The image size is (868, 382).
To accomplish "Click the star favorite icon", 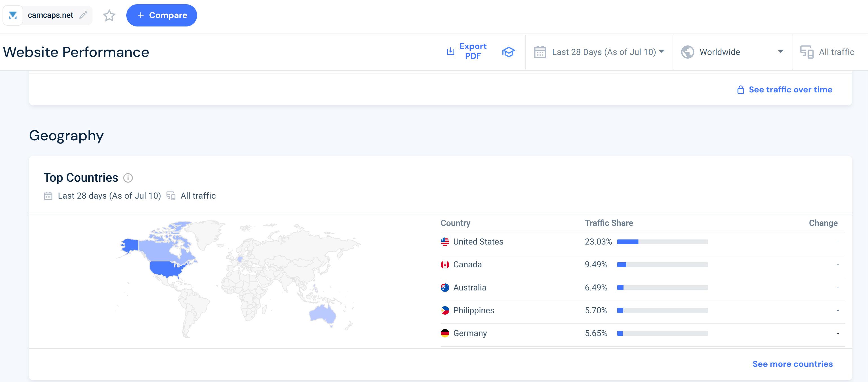I will tap(109, 15).
